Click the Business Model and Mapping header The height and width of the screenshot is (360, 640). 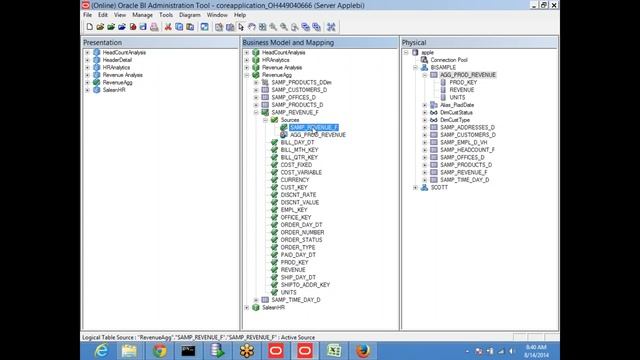pos(320,42)
